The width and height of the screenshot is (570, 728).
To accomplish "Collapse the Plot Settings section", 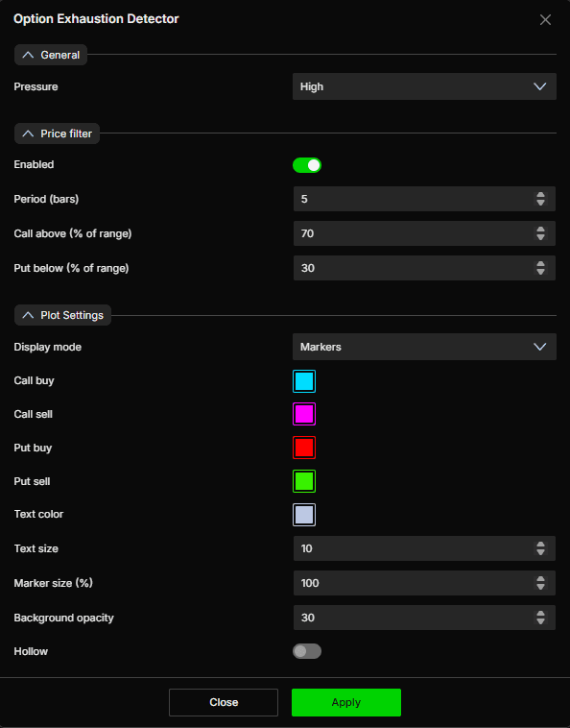I will click(62, 315).
